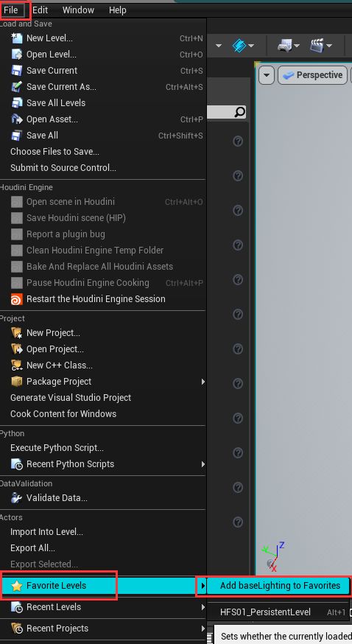The image size is (352, 644).
Task: Open the Edit menu
Action: (x=41, y=10)
